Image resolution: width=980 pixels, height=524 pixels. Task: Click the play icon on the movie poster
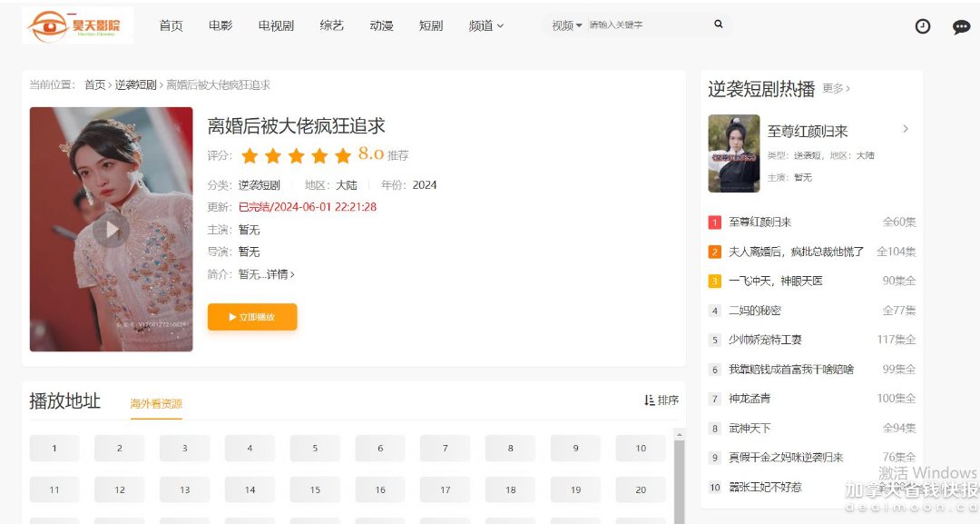click(111, 230)
